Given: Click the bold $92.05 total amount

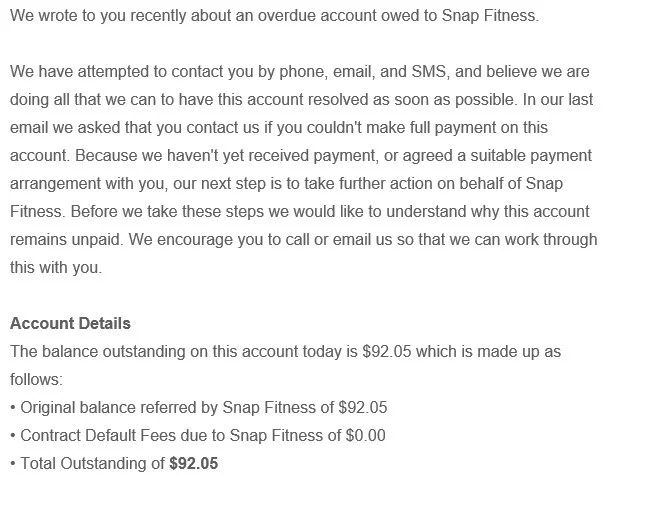Looking at the screenshot, I should coord(194,463).
